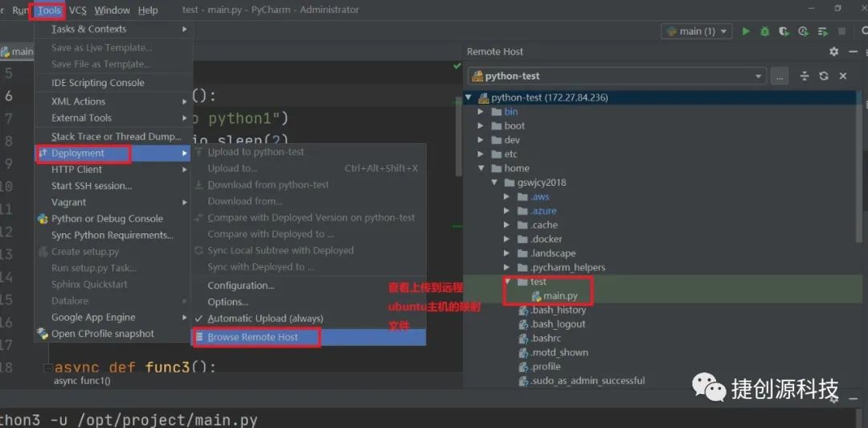Run with coverage from the shield icon

[x=784, y=31]
